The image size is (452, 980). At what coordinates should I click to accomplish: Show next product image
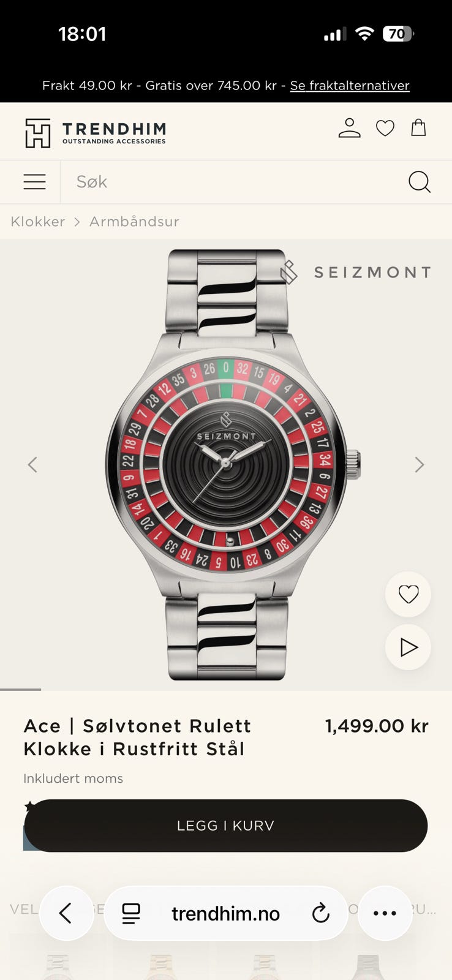click(x=420, y=465)
